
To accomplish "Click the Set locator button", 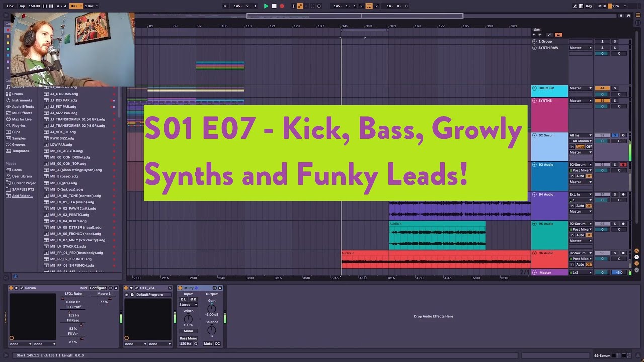I will (537, 30).
